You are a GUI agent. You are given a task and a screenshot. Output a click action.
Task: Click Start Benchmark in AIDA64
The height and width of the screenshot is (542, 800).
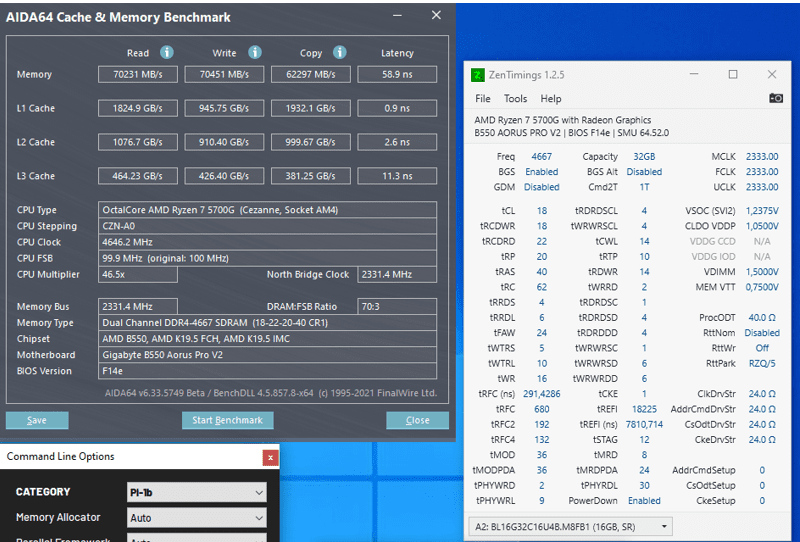coord(228,420)
